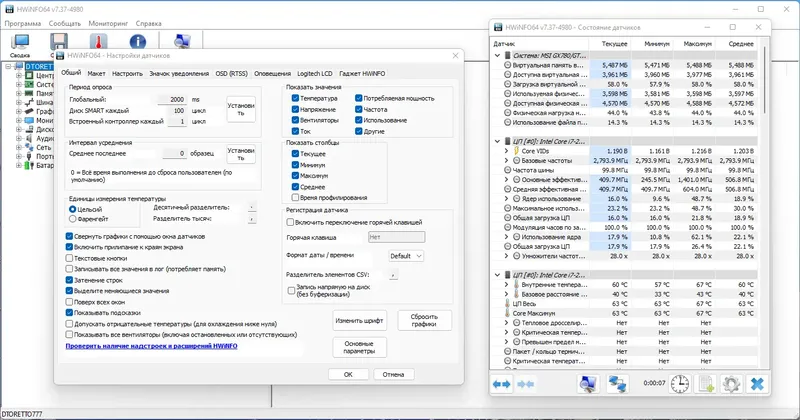Click the blue X icon in sensor window toolbar
This screenshot has width=800, height=420.
pyautogui.click(x=757, y=384)
